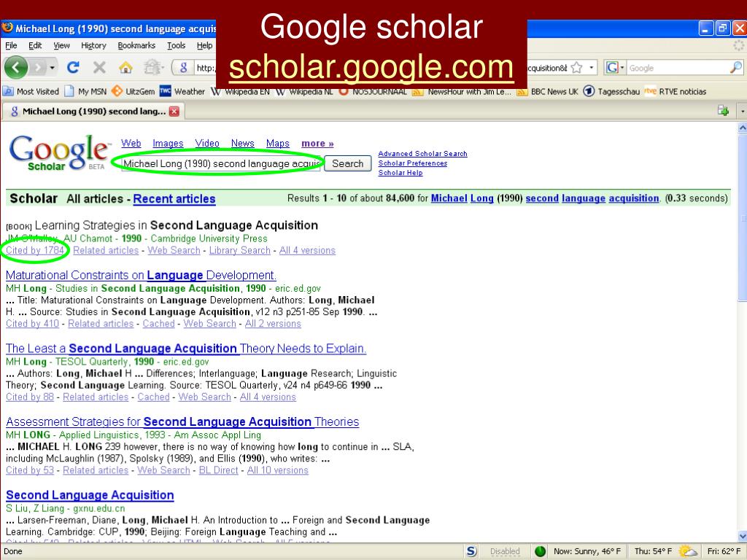Viewport: 747px width, 560px height.
Task: Reload the page with refresh icon
Action: tap(72, 68)
